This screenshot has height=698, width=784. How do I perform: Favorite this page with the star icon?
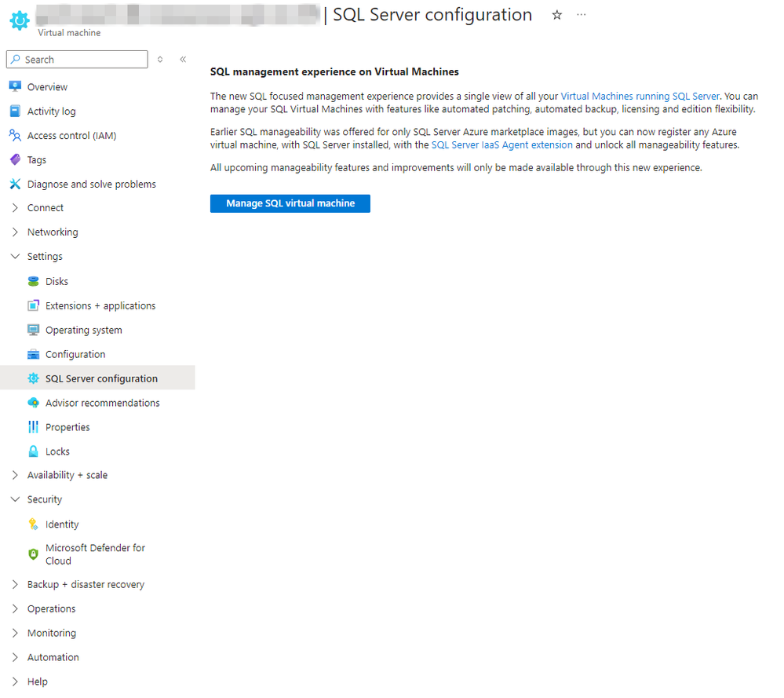pyautogui.click(x=556, y=15)
